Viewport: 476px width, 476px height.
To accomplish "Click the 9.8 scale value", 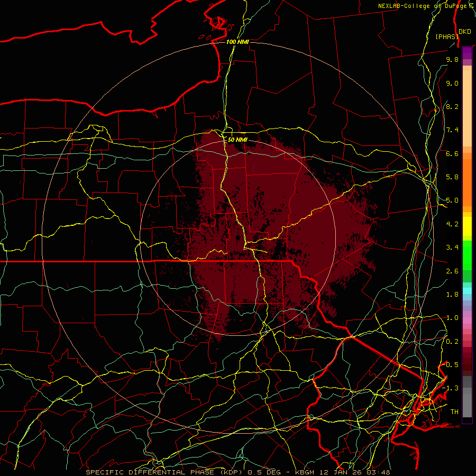I will pos(452,59).
